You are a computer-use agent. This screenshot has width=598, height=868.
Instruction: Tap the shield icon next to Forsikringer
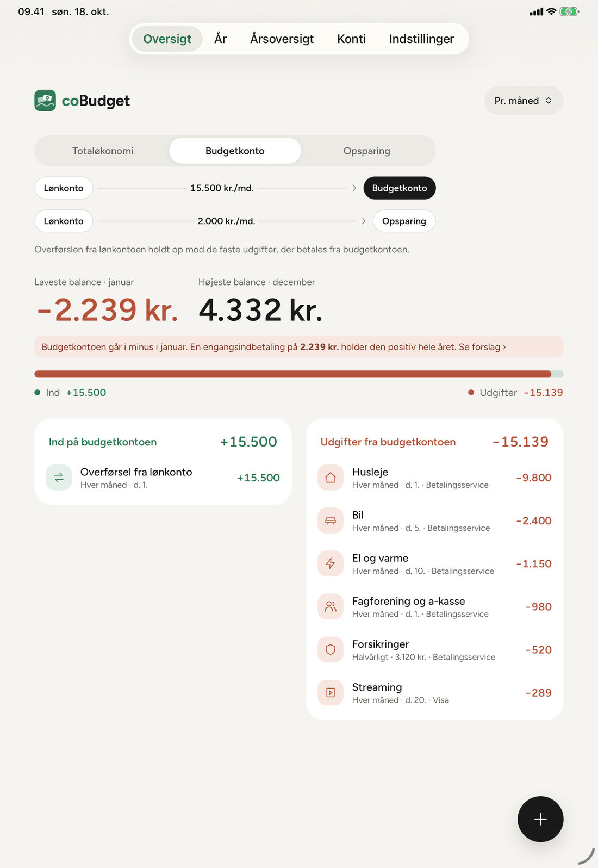[331, 649]
